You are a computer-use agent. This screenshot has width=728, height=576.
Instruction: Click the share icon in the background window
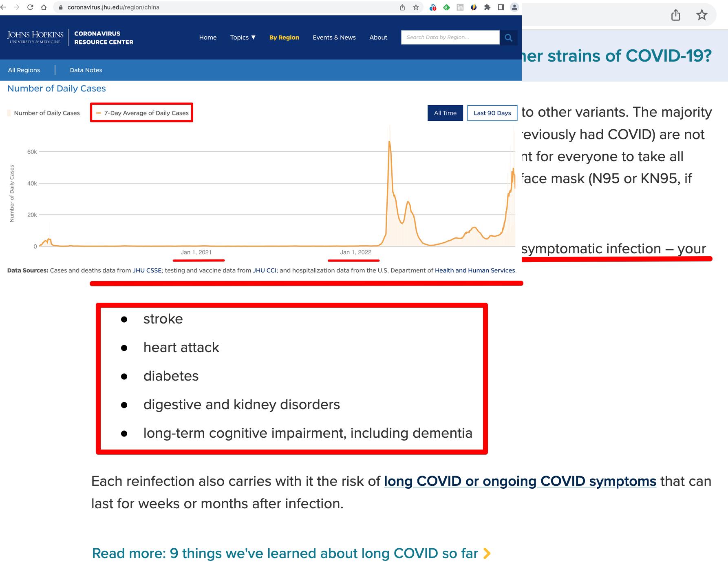(x=676, y=15)
